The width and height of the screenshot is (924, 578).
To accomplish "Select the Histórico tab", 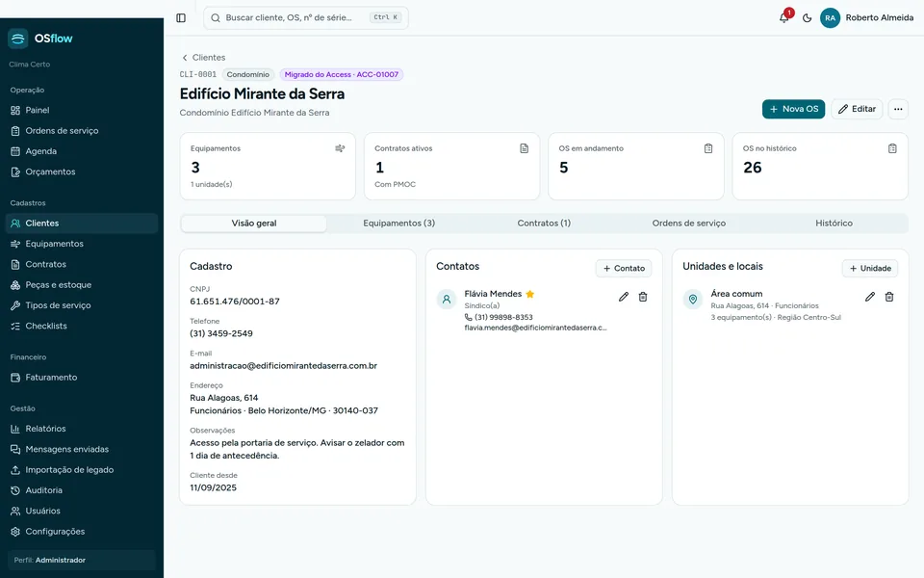I will 834,223.
